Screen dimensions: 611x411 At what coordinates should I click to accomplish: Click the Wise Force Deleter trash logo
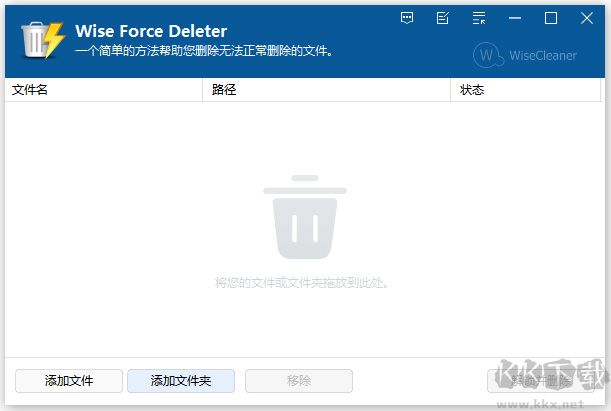(x=42, y=40)
